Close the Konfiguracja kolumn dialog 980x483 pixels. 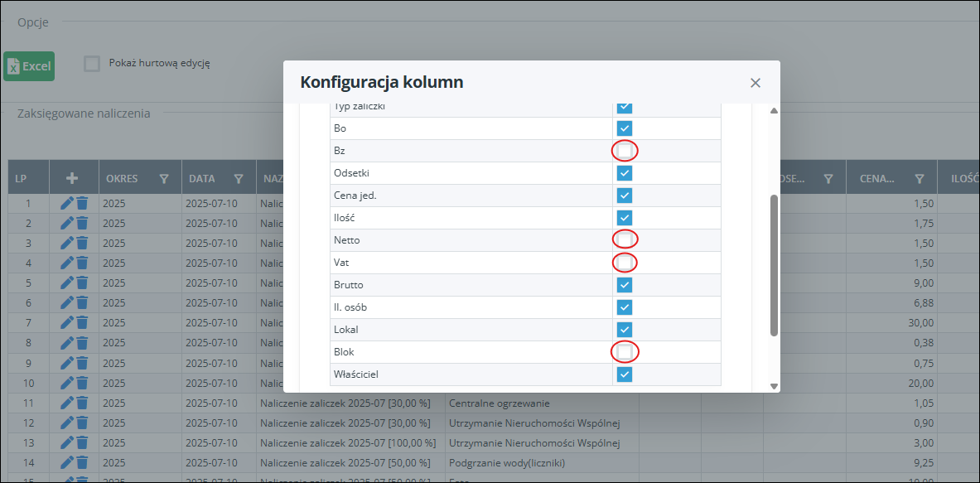755,83
